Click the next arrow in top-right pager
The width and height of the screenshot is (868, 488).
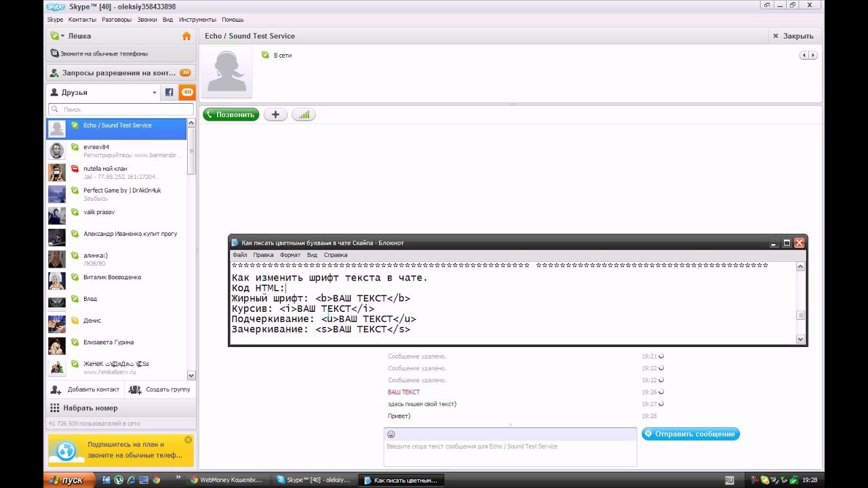click(813, 55)
